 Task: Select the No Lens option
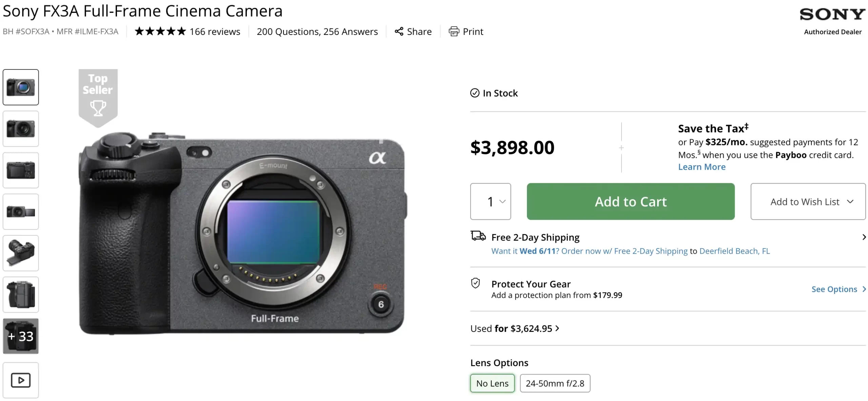tap(492, 383)
